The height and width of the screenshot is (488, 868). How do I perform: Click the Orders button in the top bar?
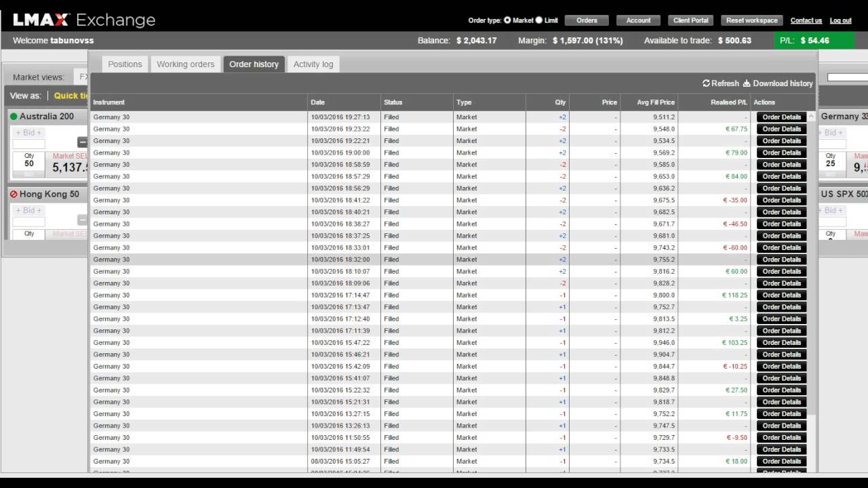(587, 20)
